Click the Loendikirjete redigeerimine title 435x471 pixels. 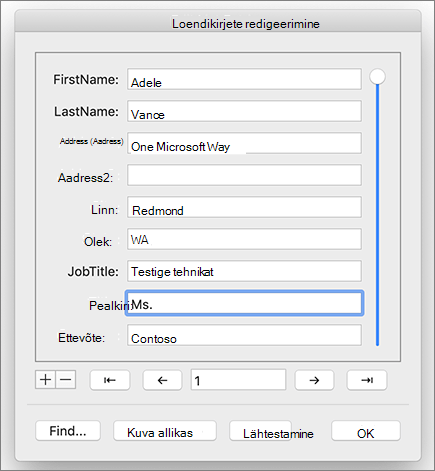246,24
